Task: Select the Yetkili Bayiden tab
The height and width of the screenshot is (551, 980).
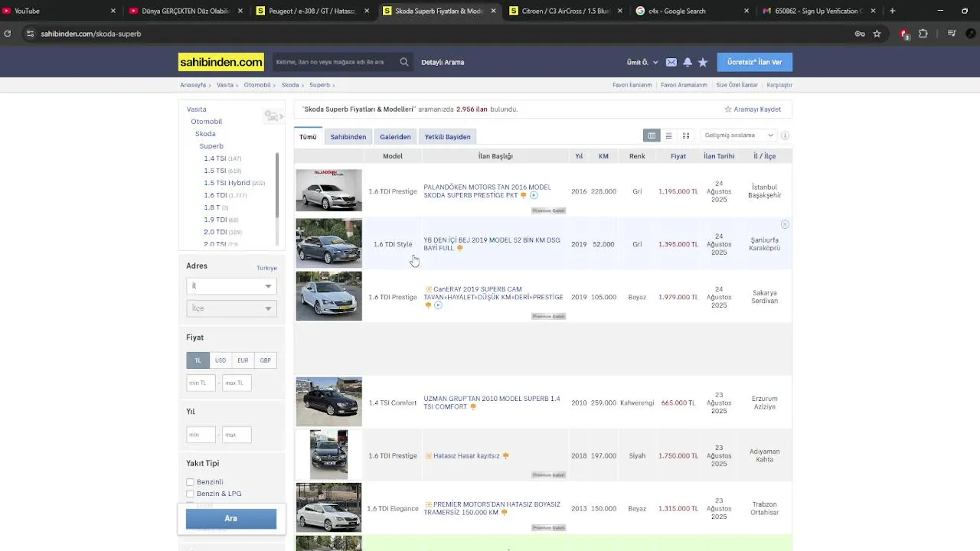Action: [448, 137]
